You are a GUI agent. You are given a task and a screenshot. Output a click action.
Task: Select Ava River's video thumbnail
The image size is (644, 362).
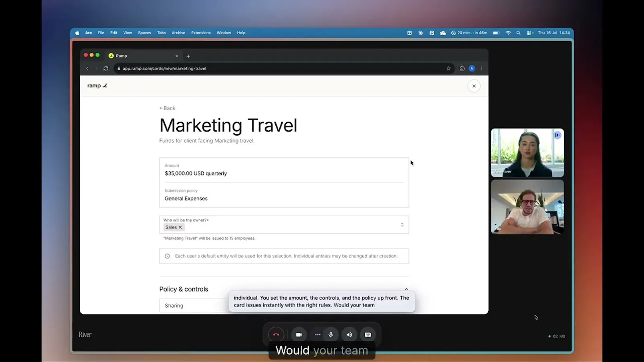point(527,153)
